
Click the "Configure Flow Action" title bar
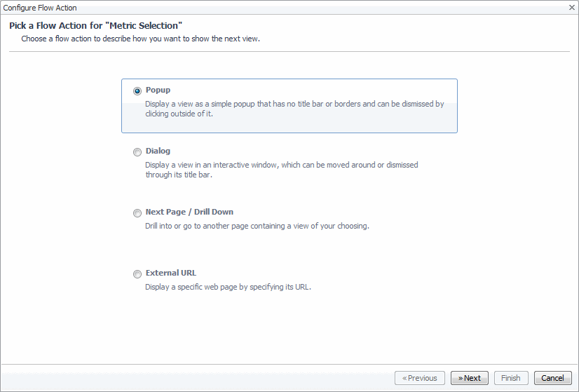(41, 8)
